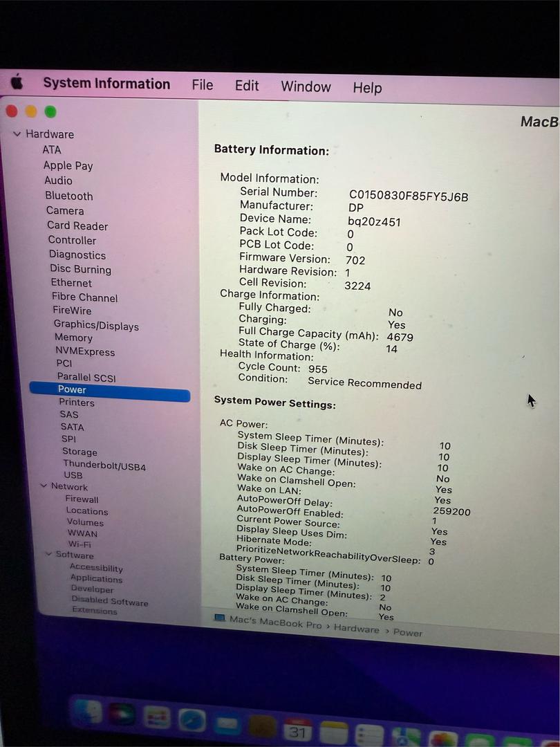Click the device name bq20z451
The image size is (560, 747).
click(374, 221)
